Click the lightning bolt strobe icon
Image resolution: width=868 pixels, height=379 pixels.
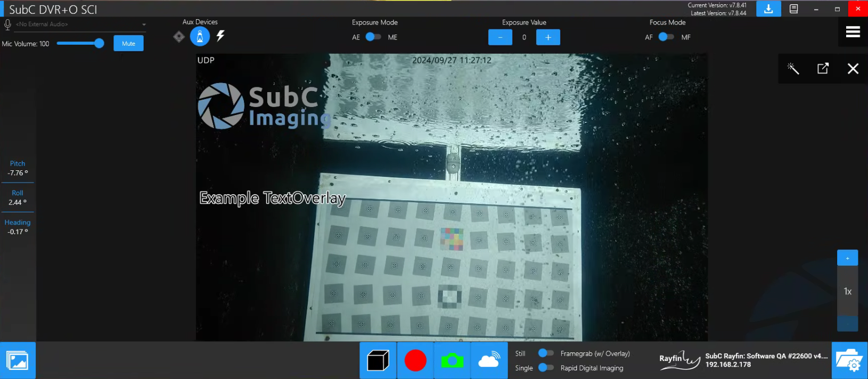pyautogui.click(x=220, y=36)
